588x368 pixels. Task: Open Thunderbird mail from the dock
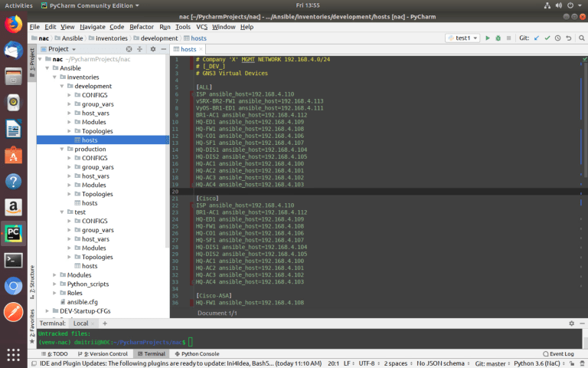[14, 50]
